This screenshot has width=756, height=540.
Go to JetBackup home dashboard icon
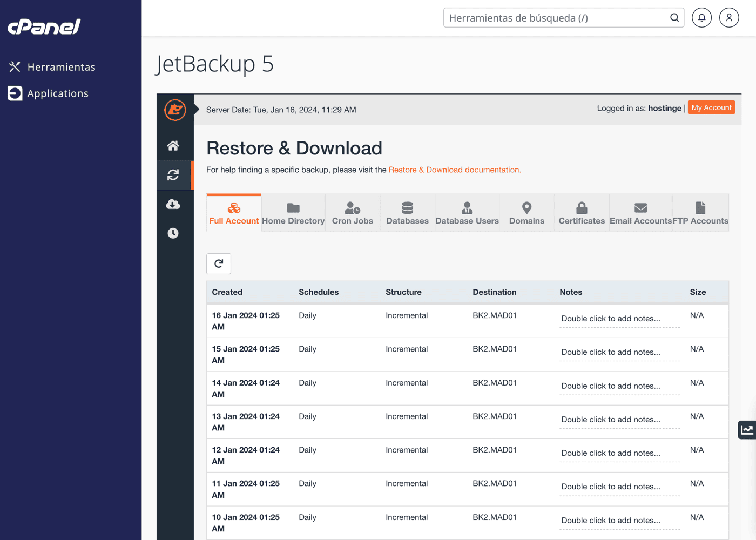point(173,146)
